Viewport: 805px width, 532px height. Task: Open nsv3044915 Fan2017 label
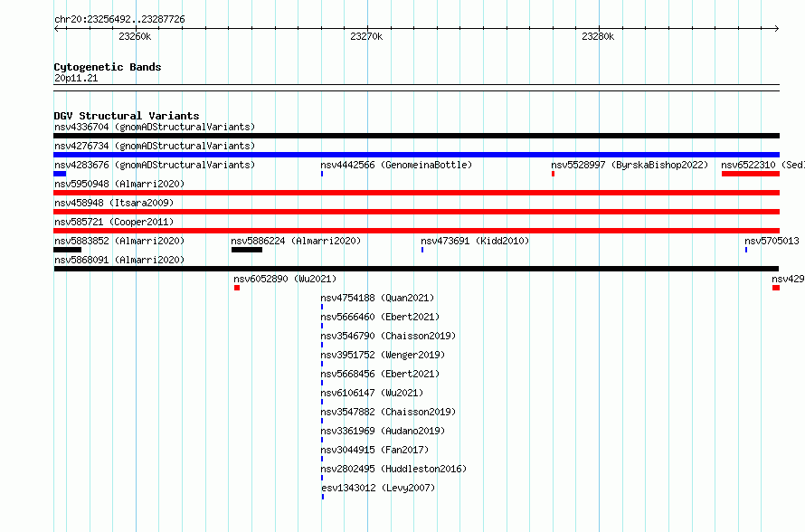click(x=374, y=450)
